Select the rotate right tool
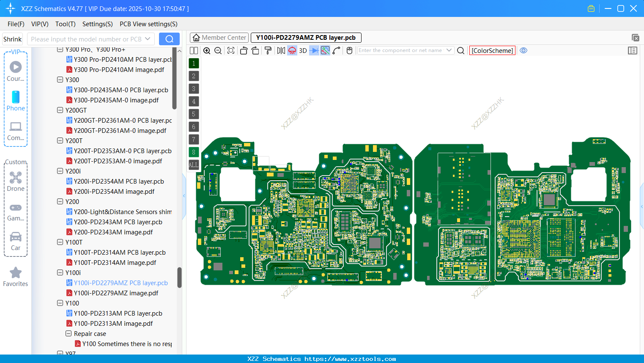Image resolution: width=644 pixels, height=363 pixels. pos(255,50)
